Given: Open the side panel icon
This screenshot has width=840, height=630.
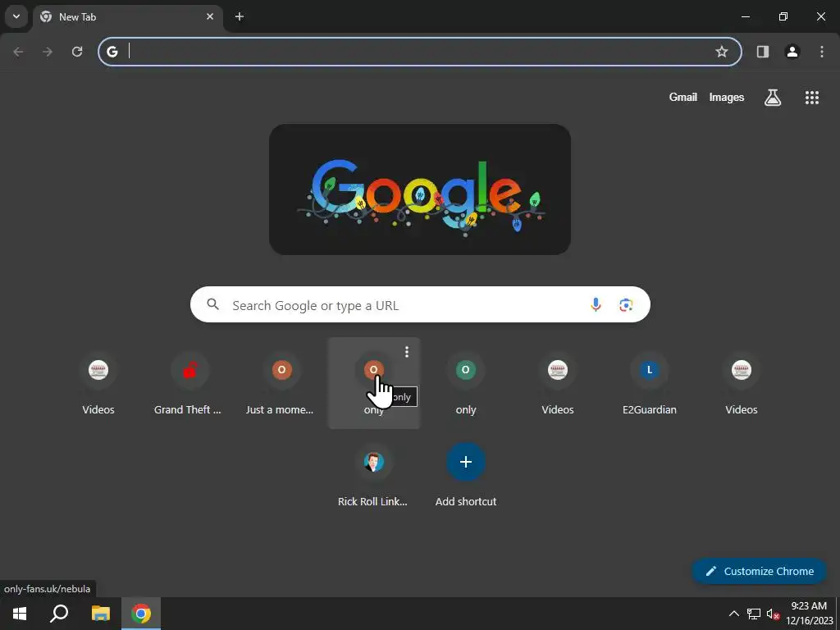Looking at the screenshot, I should (763, 52).
